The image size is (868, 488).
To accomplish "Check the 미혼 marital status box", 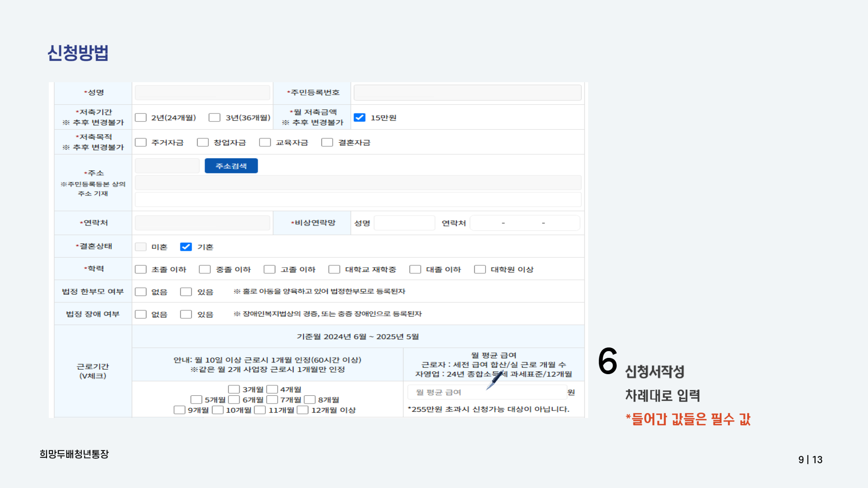I will tap(141, 247).
